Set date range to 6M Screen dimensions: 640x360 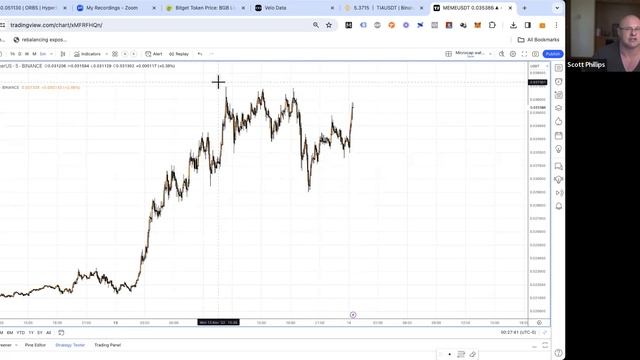[x=10, y=333]
